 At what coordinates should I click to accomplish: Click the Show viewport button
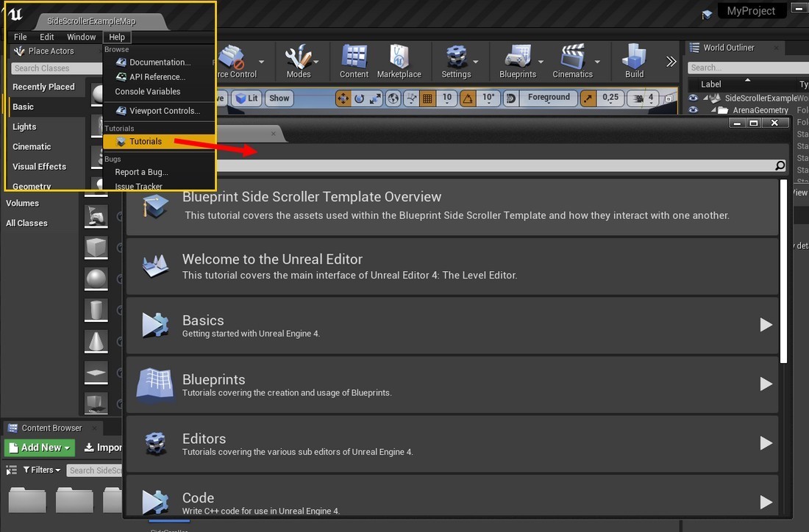279,98
